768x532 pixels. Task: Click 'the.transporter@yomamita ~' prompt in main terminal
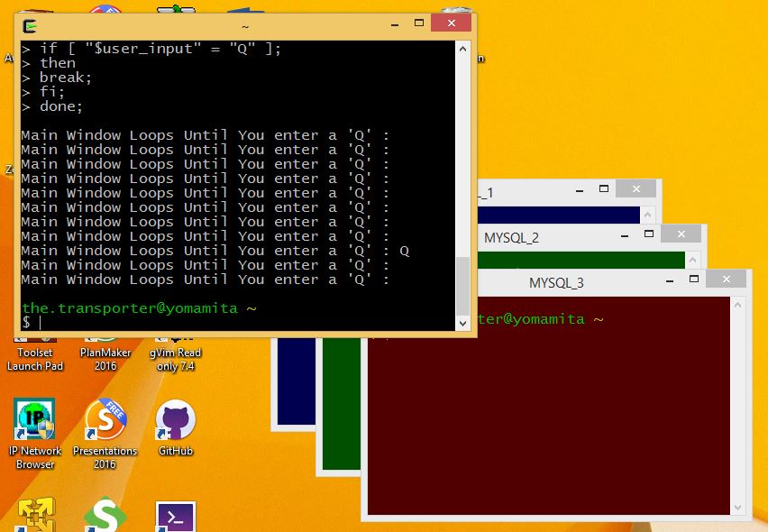(x=139, y=308)
